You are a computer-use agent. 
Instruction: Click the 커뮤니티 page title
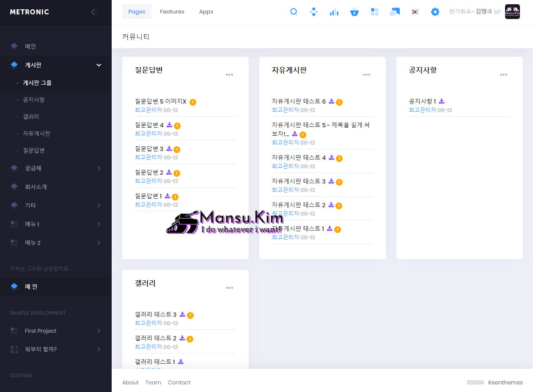136,37
